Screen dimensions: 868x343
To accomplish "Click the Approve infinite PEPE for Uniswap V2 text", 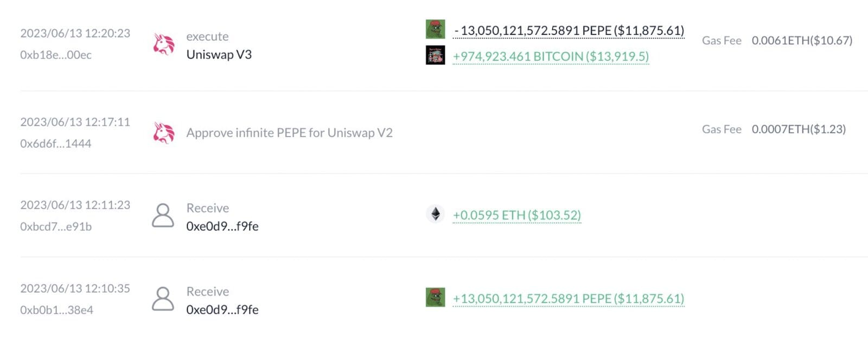I will pos(291,133).
